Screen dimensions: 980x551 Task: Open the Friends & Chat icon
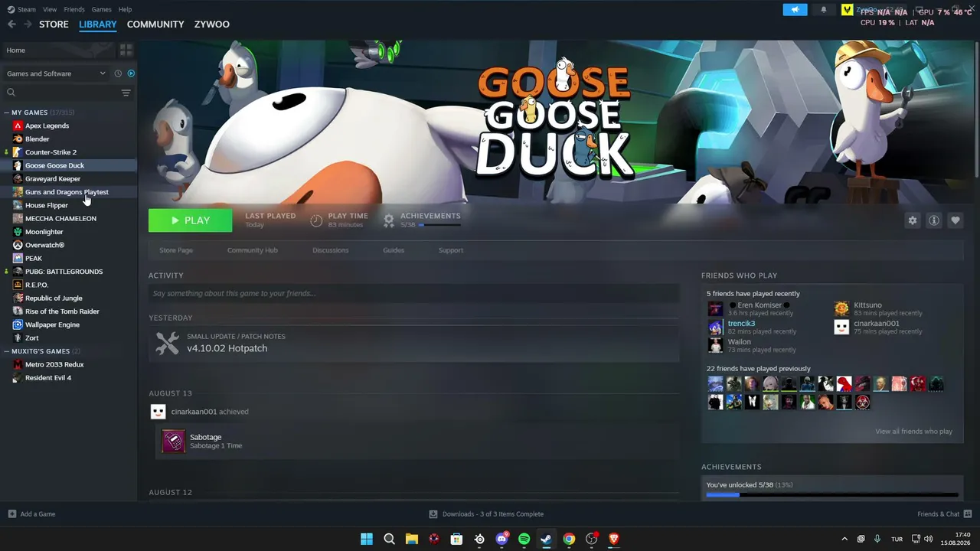pyautogui.click(x=968, y=514)
